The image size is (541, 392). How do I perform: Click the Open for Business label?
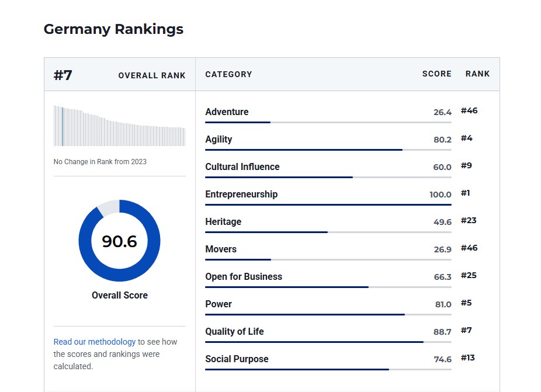244,277
